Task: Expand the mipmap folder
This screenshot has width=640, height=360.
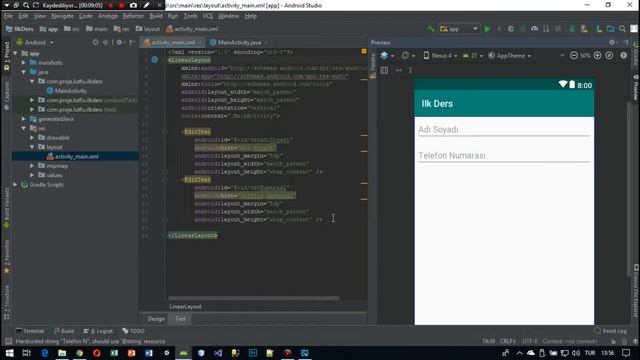Action: [32, 166]
